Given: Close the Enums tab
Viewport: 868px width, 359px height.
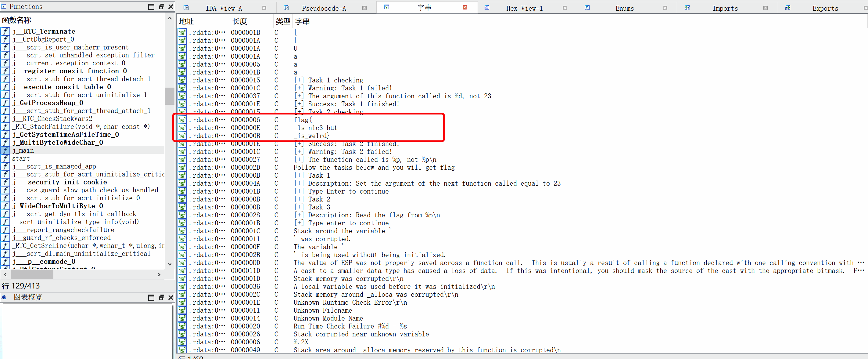Looking at the screenshot, I should click(665, 8).
